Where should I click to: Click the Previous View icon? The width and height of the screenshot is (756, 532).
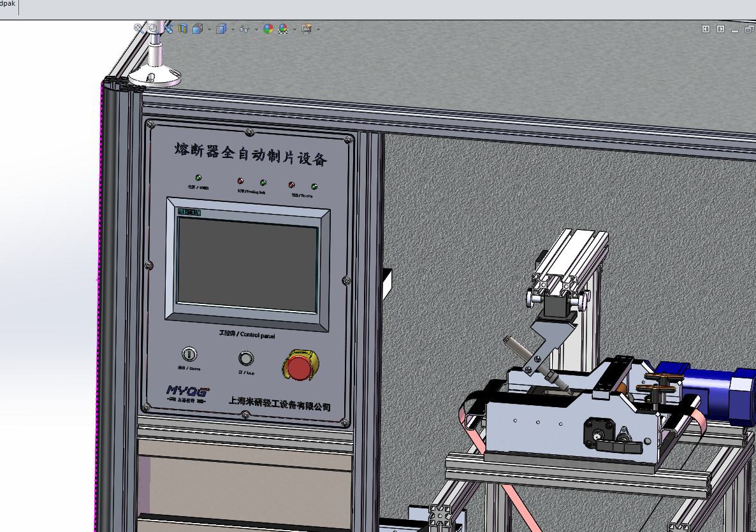pyautogui.click(x=168, y=29)
